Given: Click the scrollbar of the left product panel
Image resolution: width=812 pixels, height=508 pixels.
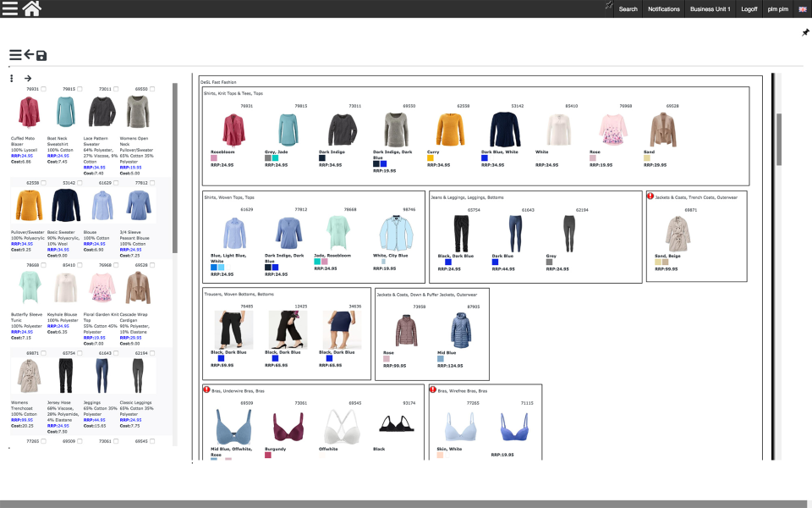Looking at the screenshot, I should [x=175, y=168].
